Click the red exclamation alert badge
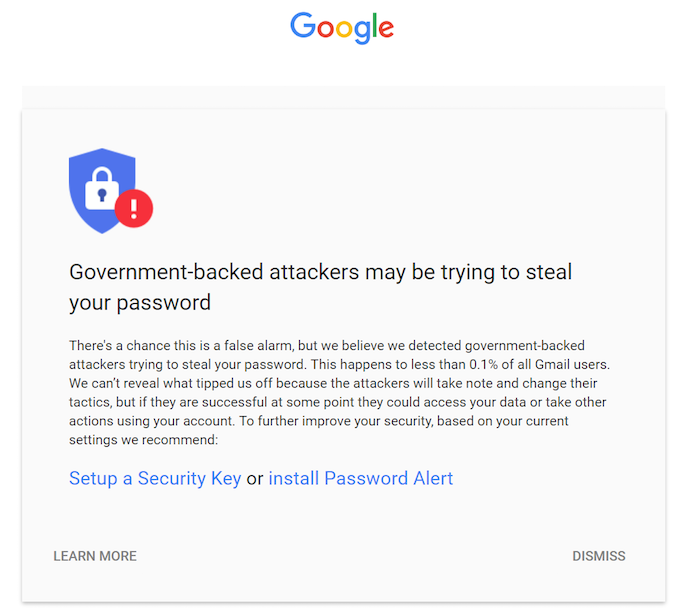The height and width of the screenshot is (614, 675). (x=134, y=208)
